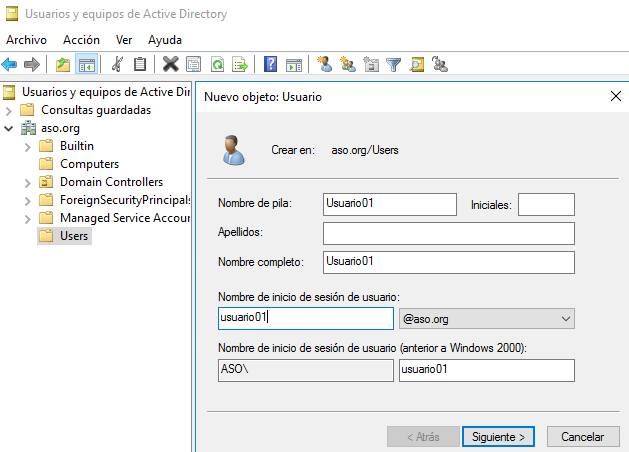Expand the Builtin tree node
This screenshot has width=629, height=452.
click(28, 146)
